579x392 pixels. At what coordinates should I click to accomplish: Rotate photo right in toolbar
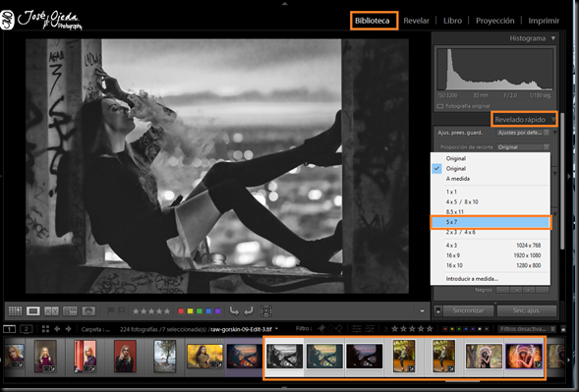click(248, 310)
